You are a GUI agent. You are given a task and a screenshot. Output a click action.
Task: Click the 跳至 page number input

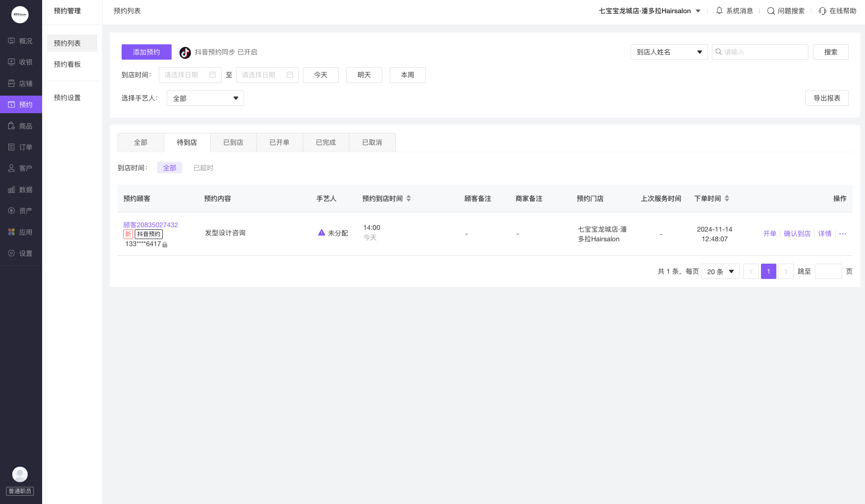tap(829, 272)
